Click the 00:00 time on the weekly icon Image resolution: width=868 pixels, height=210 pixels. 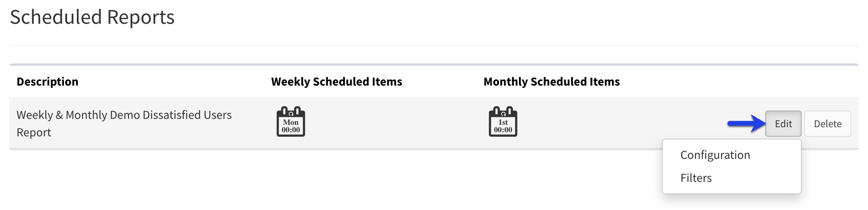(x=291, y=130)
